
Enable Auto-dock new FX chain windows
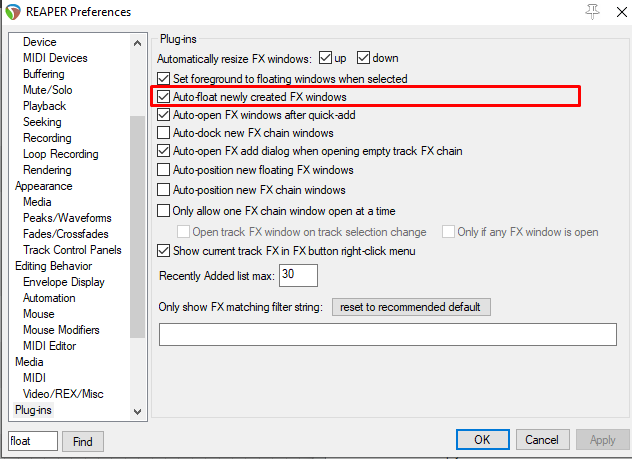(165, 133)
